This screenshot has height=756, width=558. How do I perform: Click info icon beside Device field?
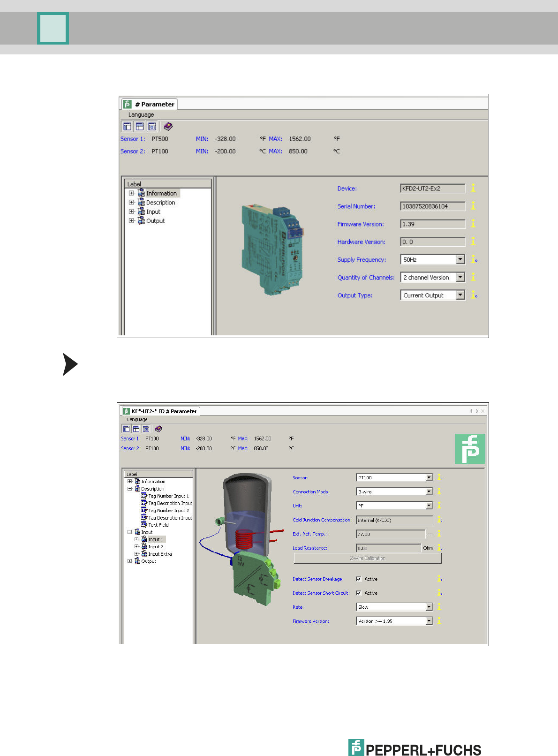pos(473,188)
